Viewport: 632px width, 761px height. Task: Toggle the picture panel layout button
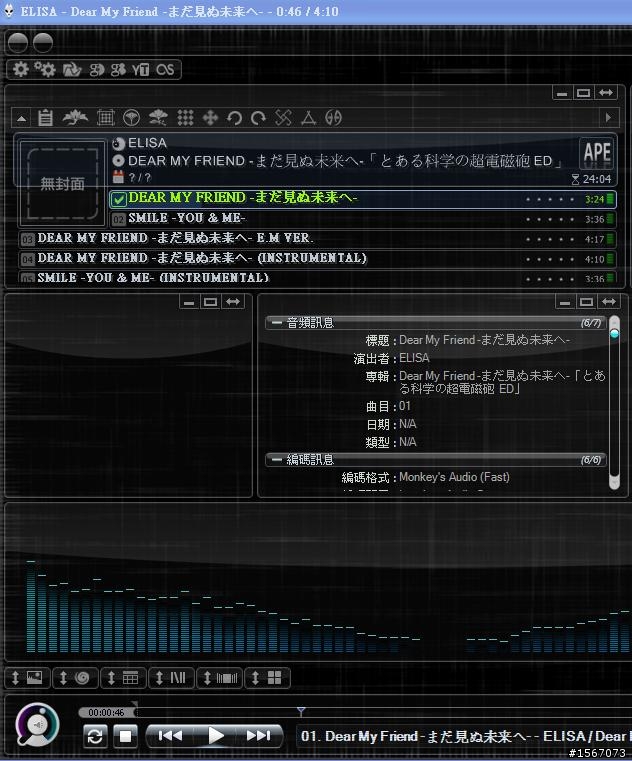click(28, 678)
